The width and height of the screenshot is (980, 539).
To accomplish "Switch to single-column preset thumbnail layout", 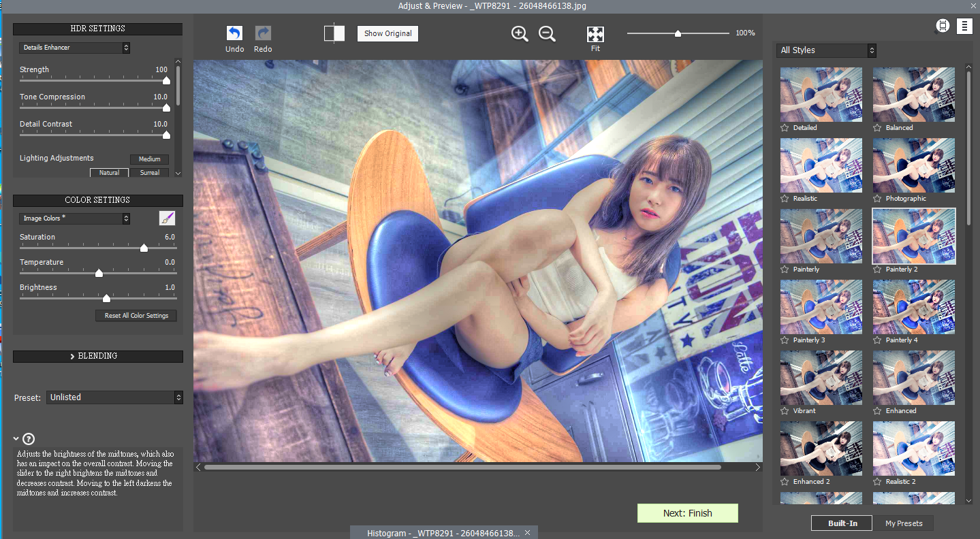I will (x=943, y=26).
